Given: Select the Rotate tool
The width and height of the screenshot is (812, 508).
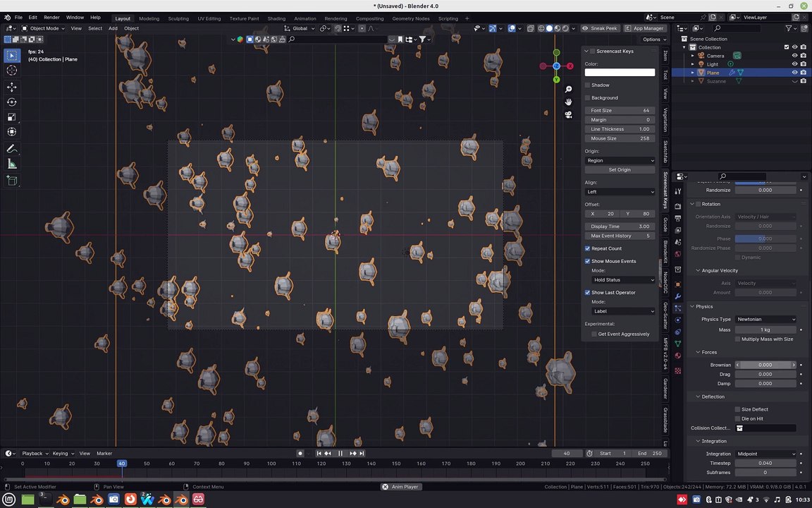Looking at the screenshot, I should point(12,102).
